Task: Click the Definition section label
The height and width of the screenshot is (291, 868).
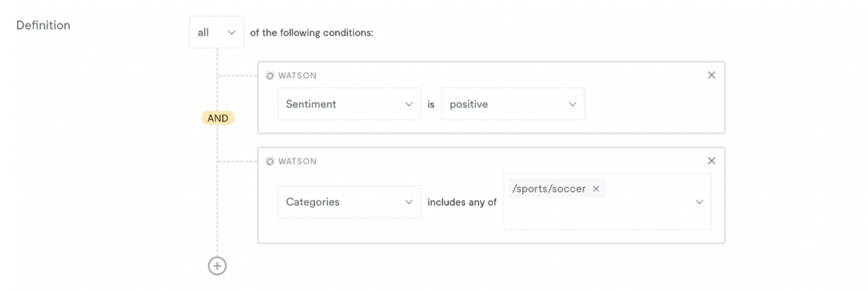Action: click(x=43, y=25)
